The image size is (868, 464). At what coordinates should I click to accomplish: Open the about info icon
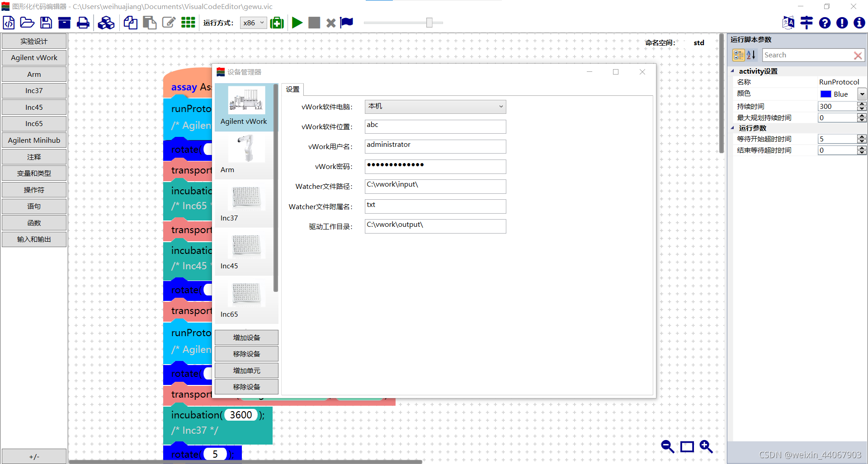click(859, 23)
